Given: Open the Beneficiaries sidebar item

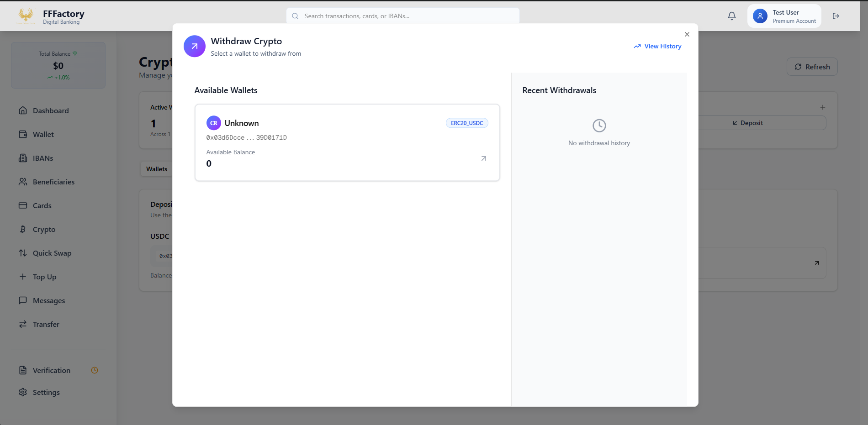Looking at the screenshot, I should 53,182.
